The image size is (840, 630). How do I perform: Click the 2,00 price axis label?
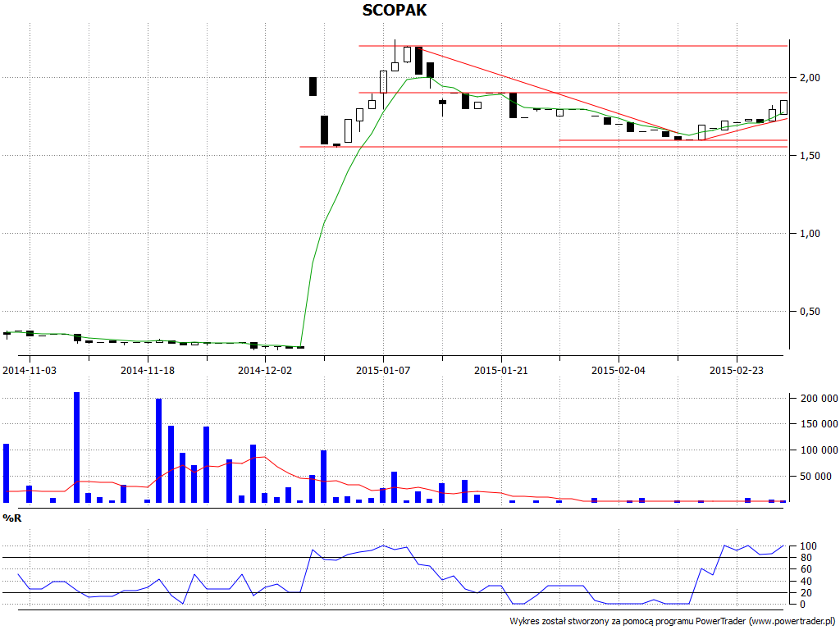[x=810, y=78]
